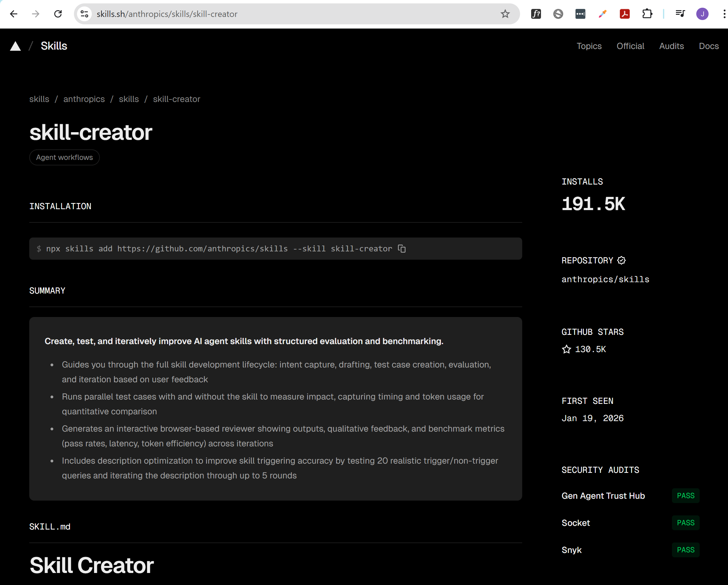Open the Audits nav item

click(671, 46)
